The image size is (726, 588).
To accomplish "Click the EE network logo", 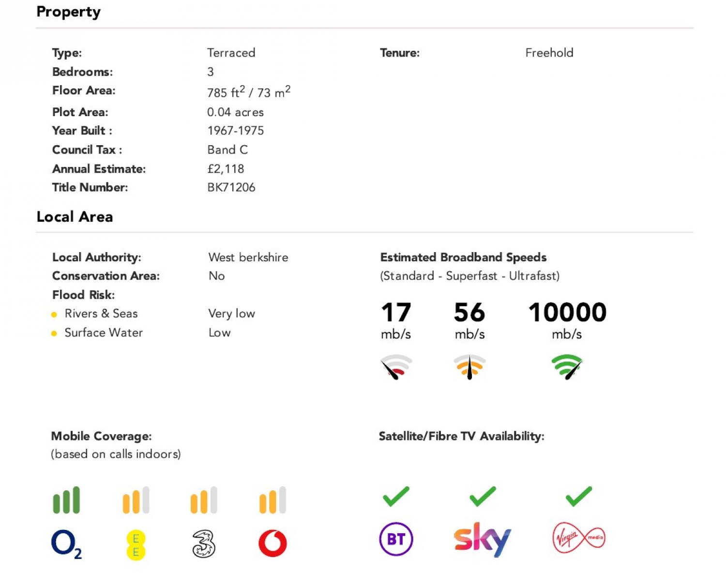I will point(136,545).
